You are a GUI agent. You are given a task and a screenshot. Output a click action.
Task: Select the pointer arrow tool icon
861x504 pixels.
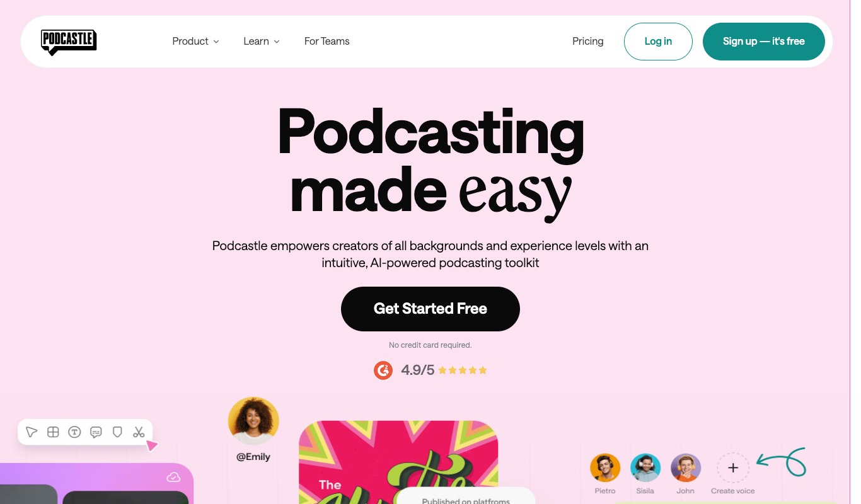pos(32,432)
